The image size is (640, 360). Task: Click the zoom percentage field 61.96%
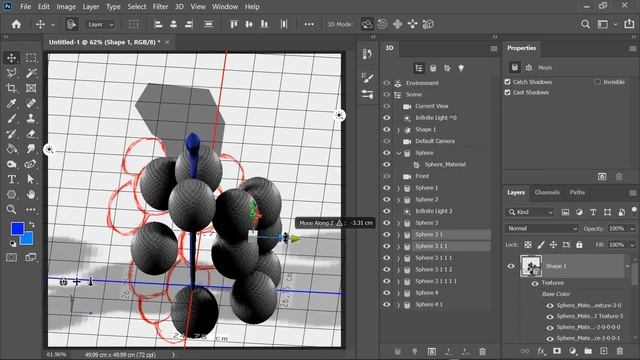pyautogui.click(x=56, y=355)
